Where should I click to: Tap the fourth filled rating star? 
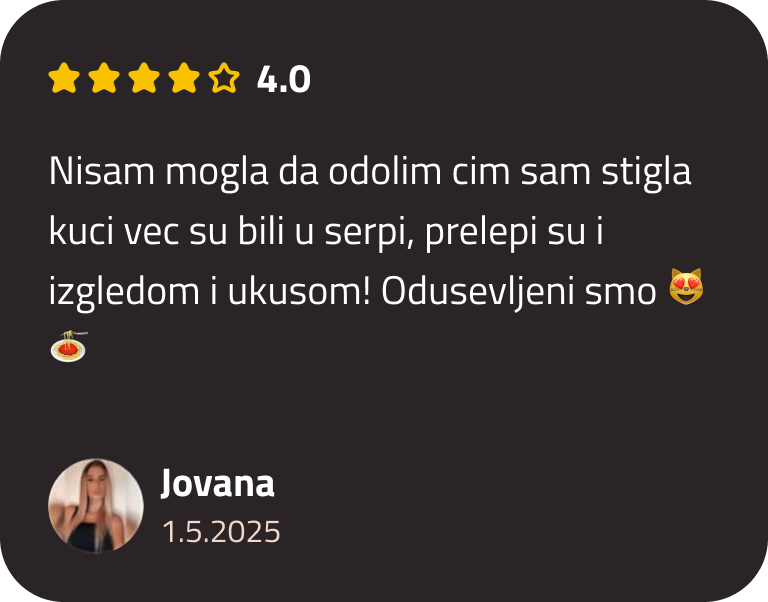tap(184, 78)
